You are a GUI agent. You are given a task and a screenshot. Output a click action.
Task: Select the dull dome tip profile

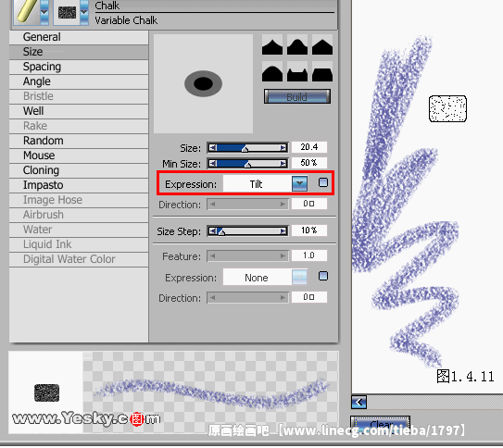coord(272,72)
